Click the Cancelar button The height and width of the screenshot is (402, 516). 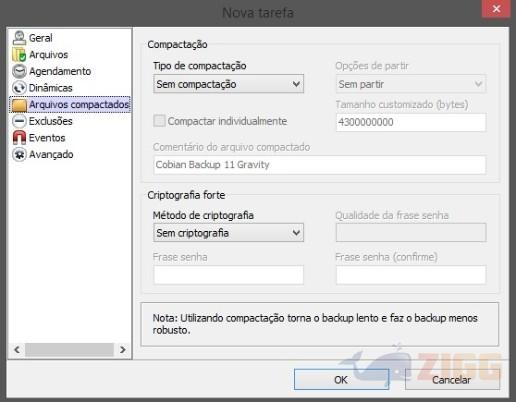(x=452, y=379)
